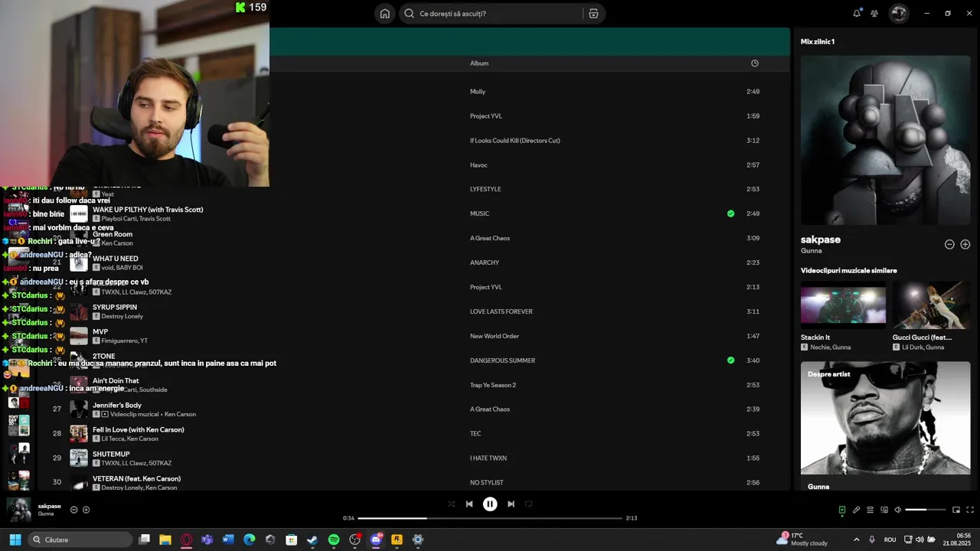The height and width of the screenshot is (551, 980).
Task: Select the SYRUP SIPPIN track
Action: coord(413,311)
